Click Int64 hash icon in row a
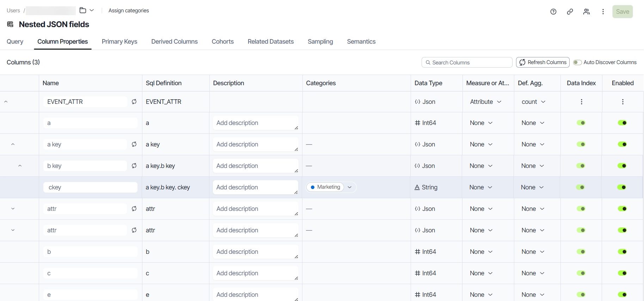This screenshot has width=644, height=301. click(418, 123)
